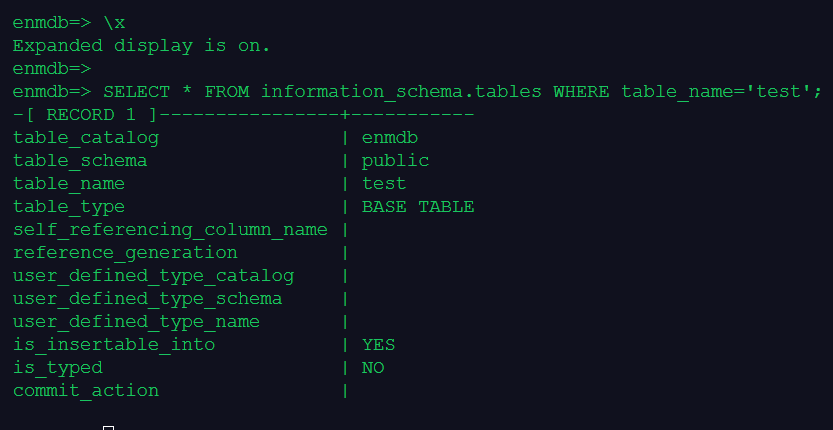The width and height of the screenshot is (833, 430).
Task: Click the \x command on first line
Action: (114, 22)
